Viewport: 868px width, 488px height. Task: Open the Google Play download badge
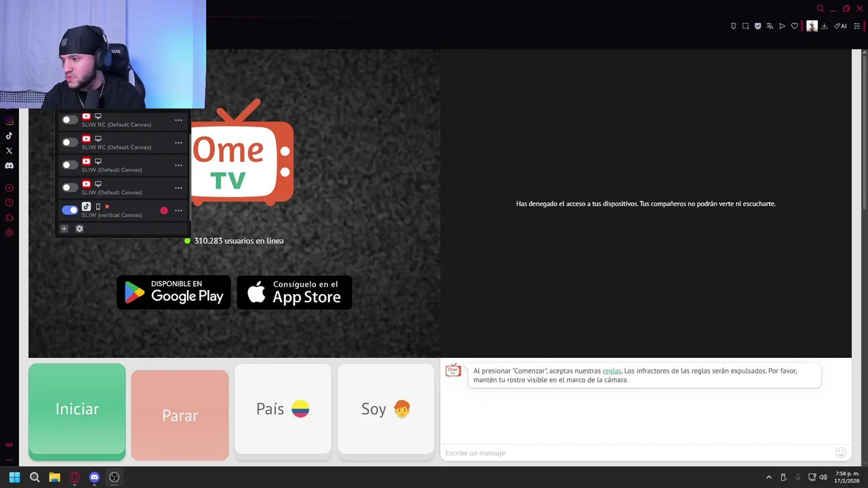coord(174,292)
